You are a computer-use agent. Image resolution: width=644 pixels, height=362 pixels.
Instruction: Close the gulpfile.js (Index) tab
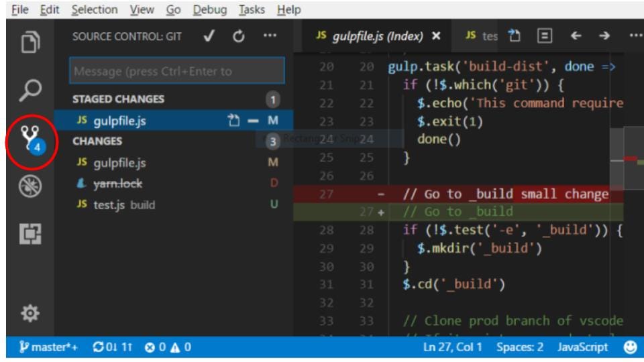436,36
